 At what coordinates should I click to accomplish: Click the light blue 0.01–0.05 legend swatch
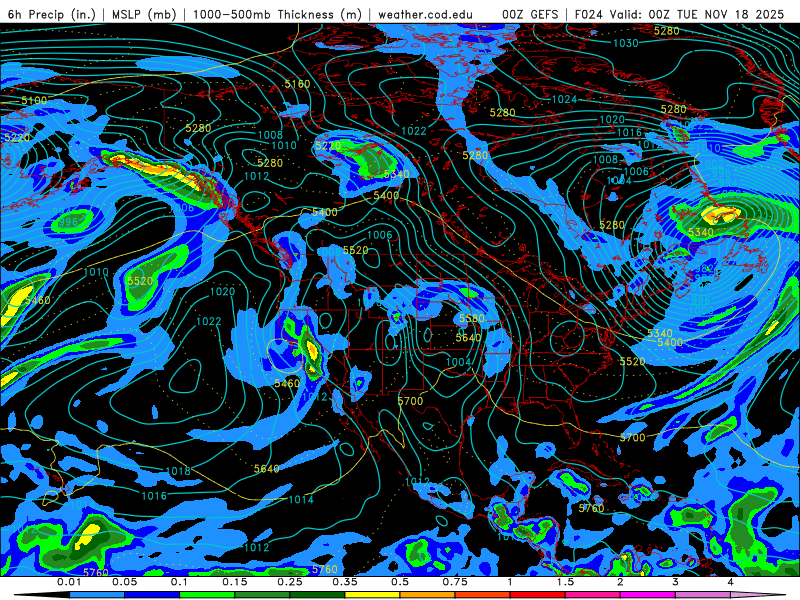pos(97,595)
